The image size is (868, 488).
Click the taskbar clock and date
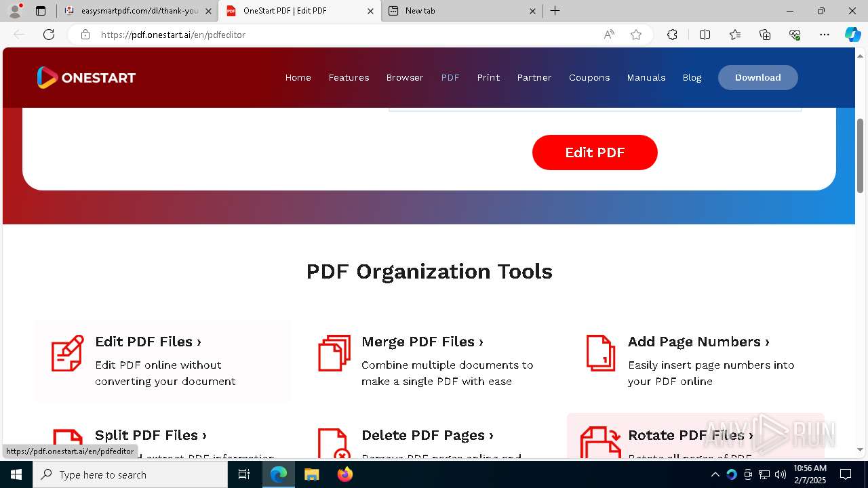810,474
